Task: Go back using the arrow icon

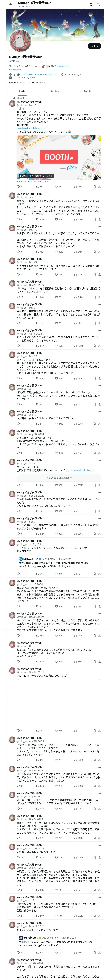Action: 11,4
